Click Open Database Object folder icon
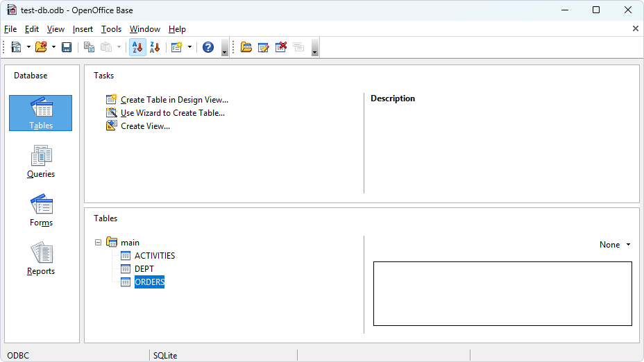Viewport: 644px width, 362px height. coord(246,47)
